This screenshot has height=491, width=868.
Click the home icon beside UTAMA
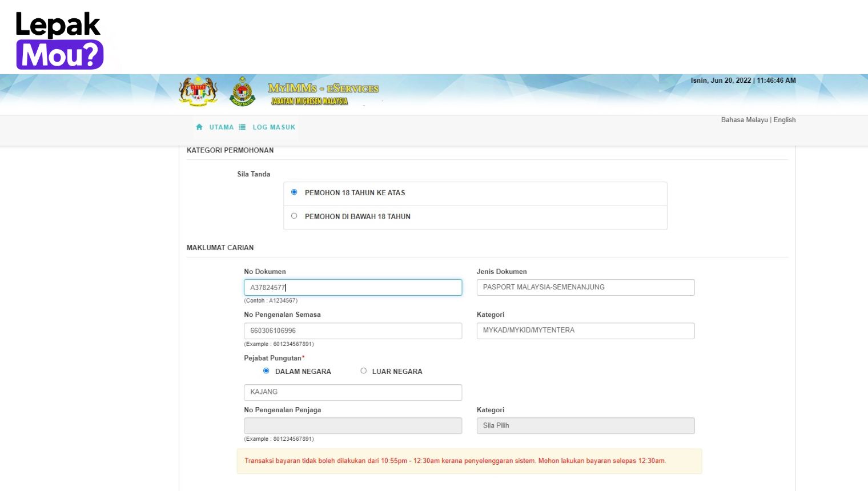pos(199,127)
